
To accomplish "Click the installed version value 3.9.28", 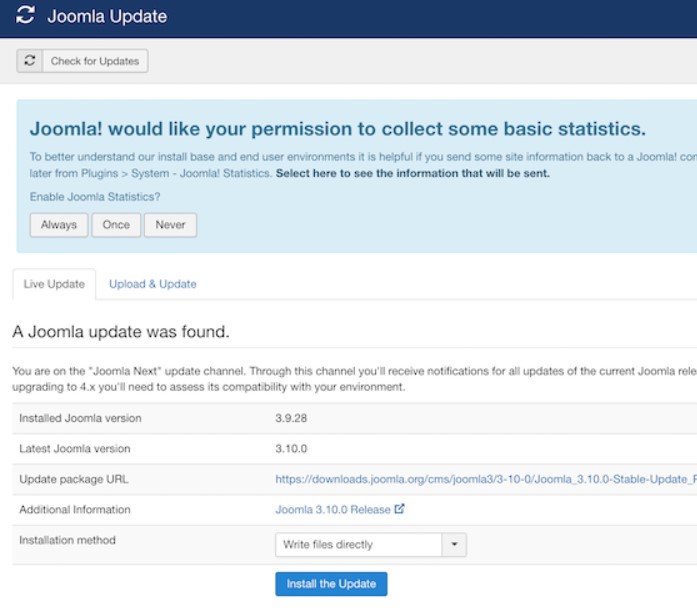I will 291,418.
